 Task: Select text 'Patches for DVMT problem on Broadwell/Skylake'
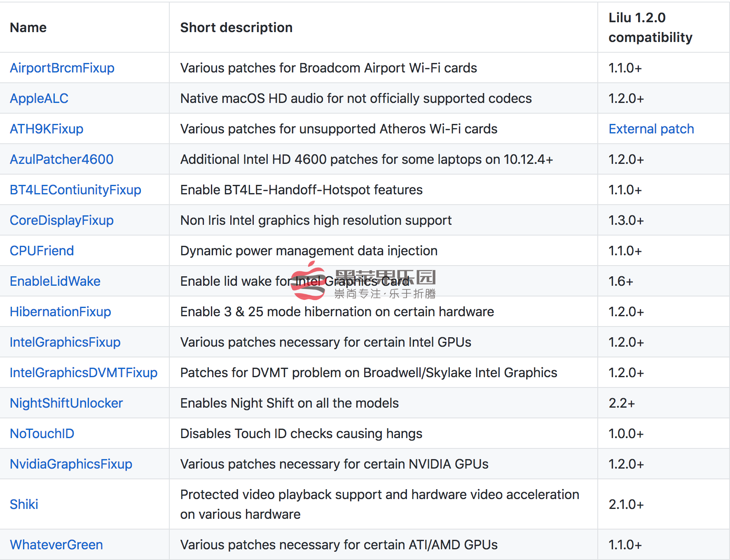point(326,373)
